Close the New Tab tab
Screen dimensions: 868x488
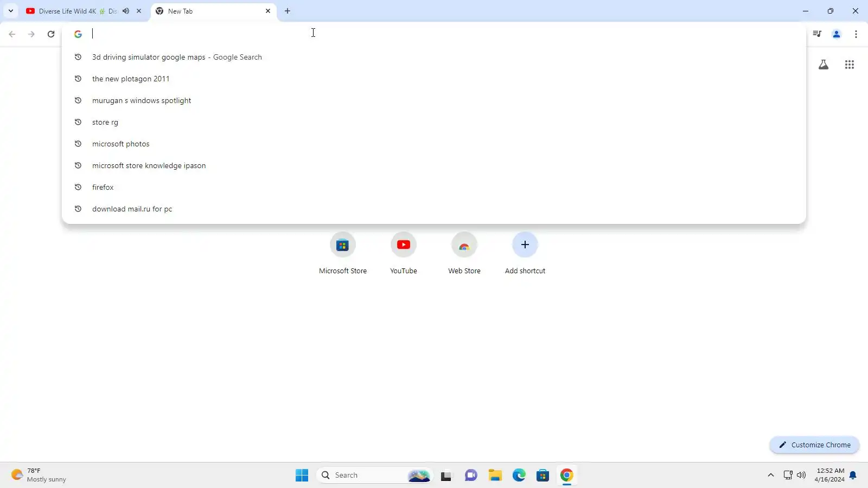268,11
